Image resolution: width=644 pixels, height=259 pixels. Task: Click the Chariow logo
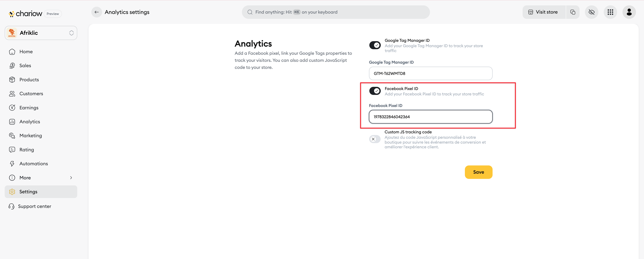pyautogui.click(x=26, y=14)
